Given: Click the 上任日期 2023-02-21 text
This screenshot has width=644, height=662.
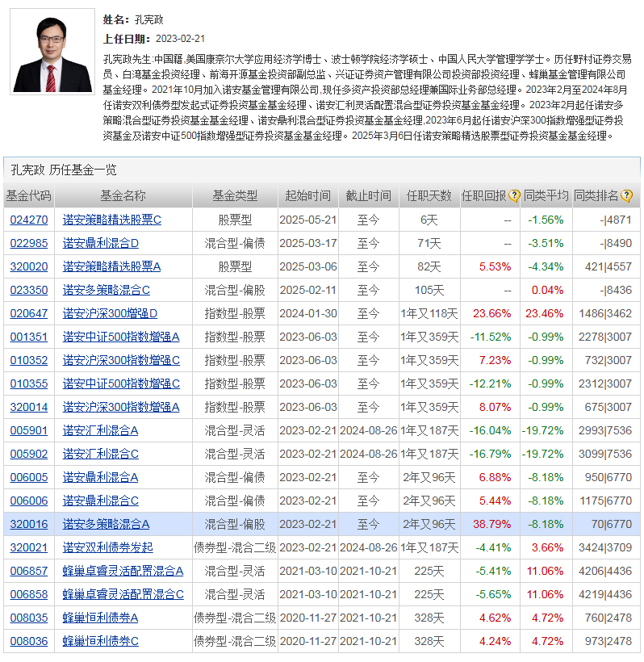Looking at the screenshot, I should tap(154, 39).
